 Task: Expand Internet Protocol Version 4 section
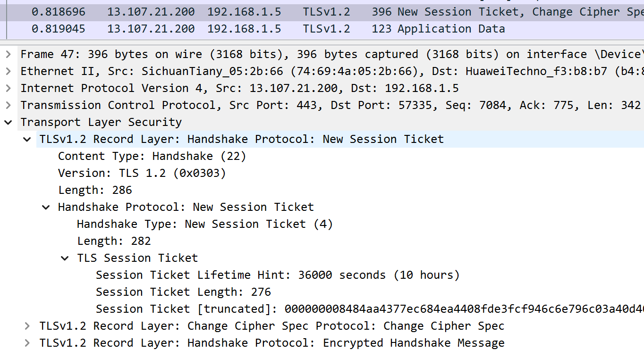pyautogui.click(x=8, y=88)
